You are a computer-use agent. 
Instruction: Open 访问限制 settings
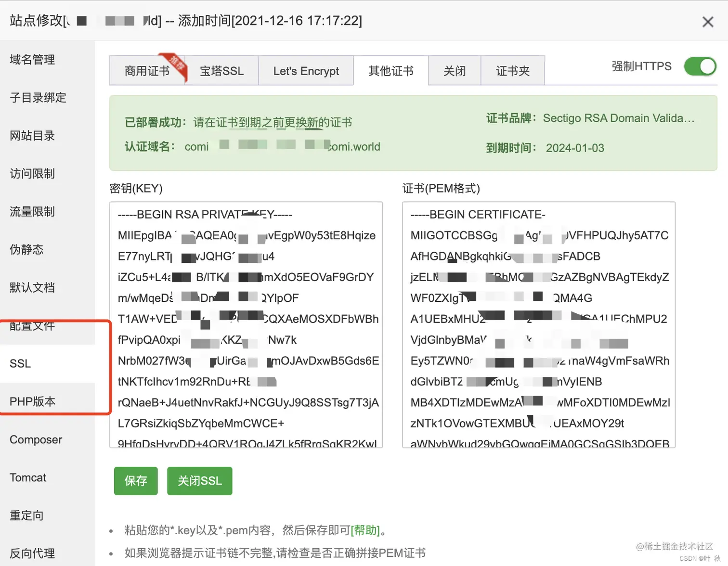32,174
